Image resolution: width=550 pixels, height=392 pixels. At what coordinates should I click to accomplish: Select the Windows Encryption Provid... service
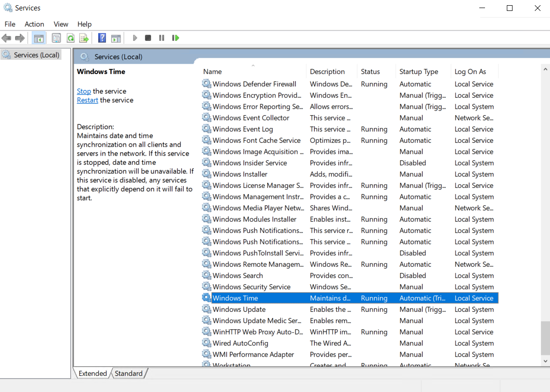click(350, 95)
